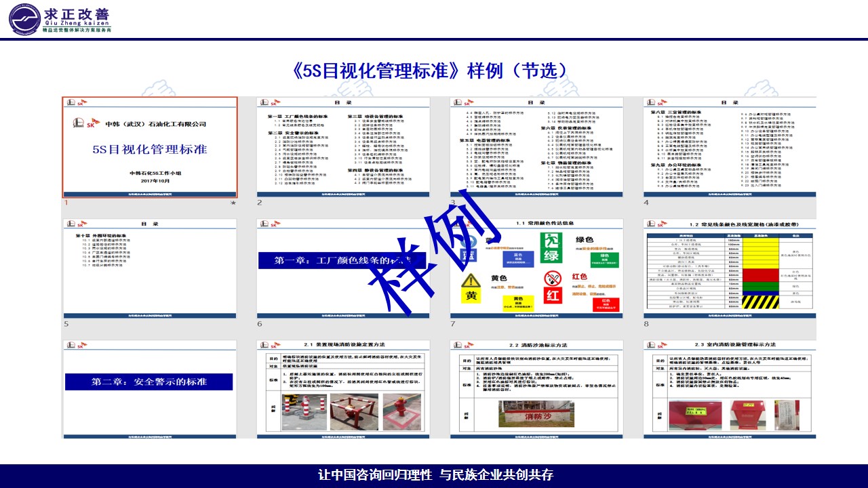The width and height of the screenshot is (868, 488).
Task: Click the Qiu Zheng kaizen circular logo
Action: click(23, 18)
